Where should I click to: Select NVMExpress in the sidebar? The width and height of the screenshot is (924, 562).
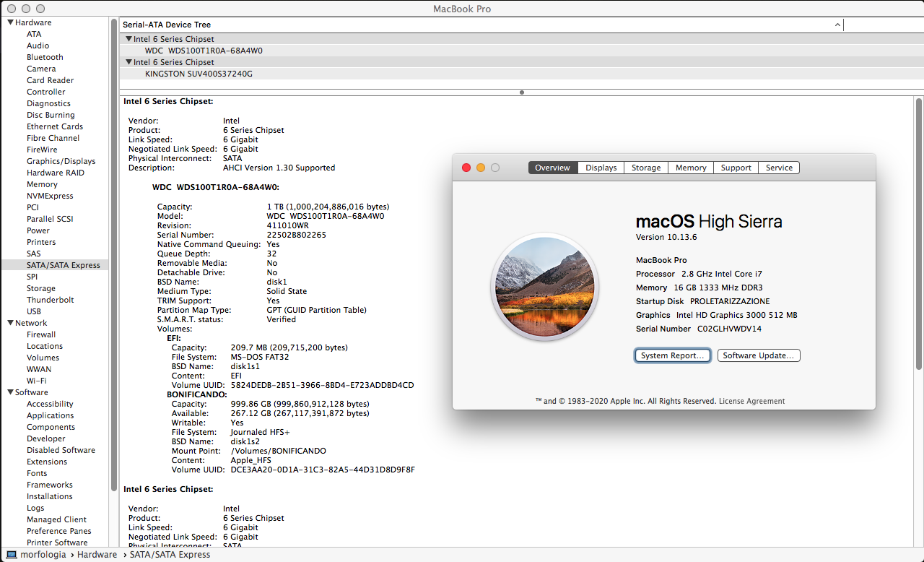tap(50, 196)
